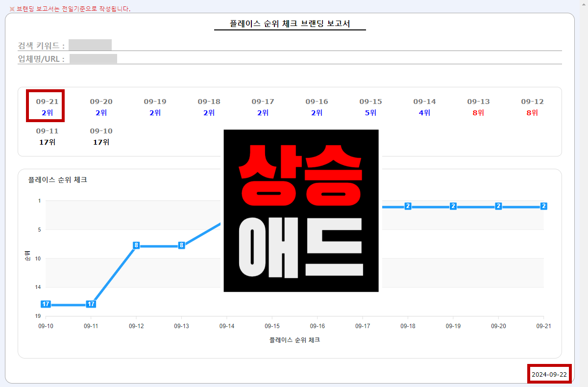Click the '2위' rank under date 09-21
The width and height of the screenshot is (588, 387).
pos(48,113)
